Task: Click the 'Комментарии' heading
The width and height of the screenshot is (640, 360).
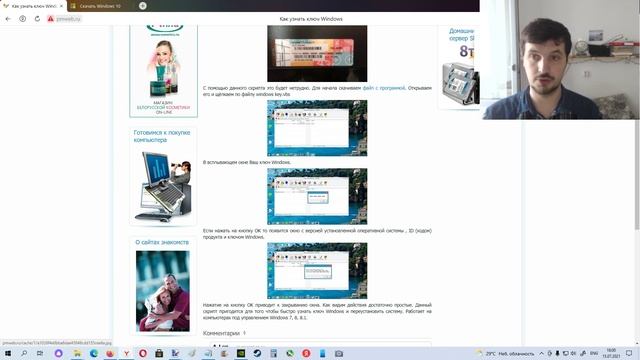Action: pyautogui.click(x=221, y=333)
